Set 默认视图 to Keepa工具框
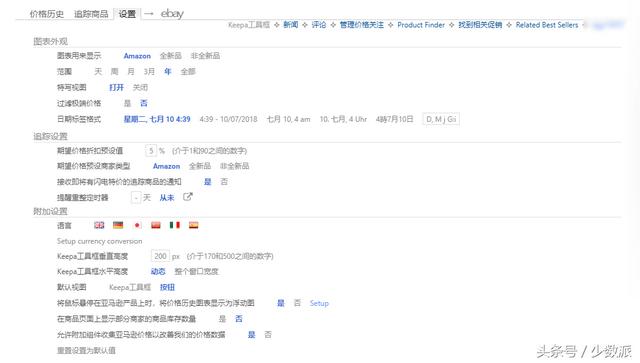The width and height of the screenshot is (640, 363). click(x=130, y=287)
